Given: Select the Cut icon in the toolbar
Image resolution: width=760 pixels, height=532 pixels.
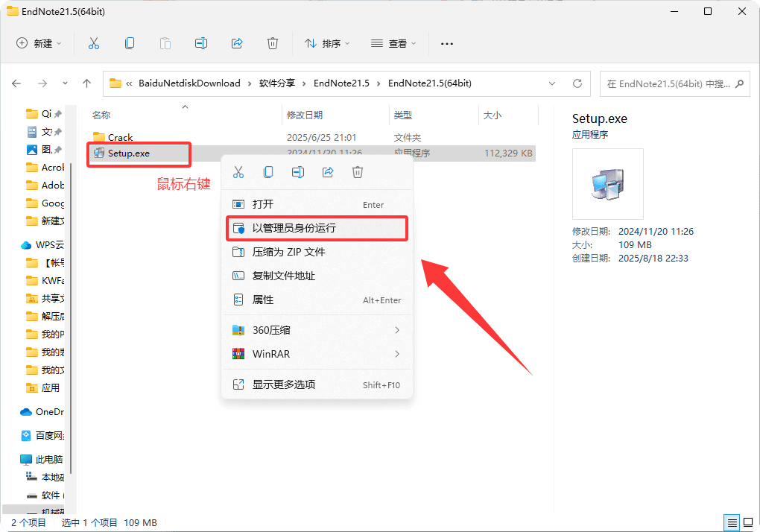Looking at the screenshot, I should point(94,43).
